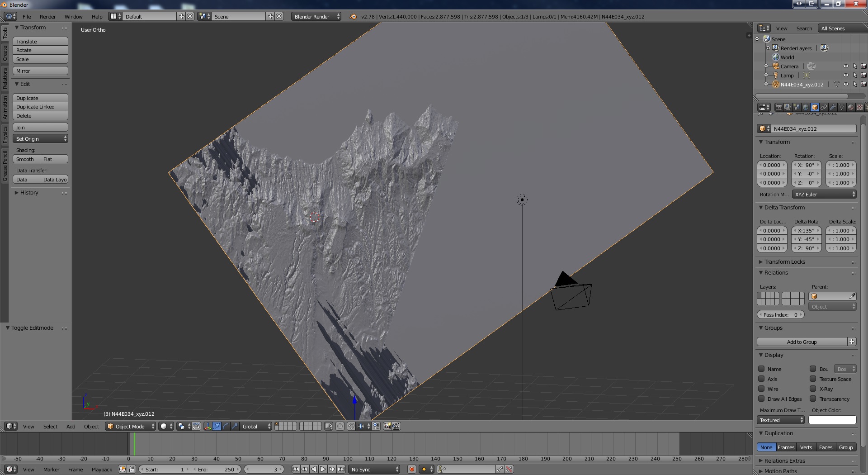Image resolution: width=868 pixels, height=475 pixels.
Task: Open the Modifiers wrench properties tab
Action: coord(833,107)
